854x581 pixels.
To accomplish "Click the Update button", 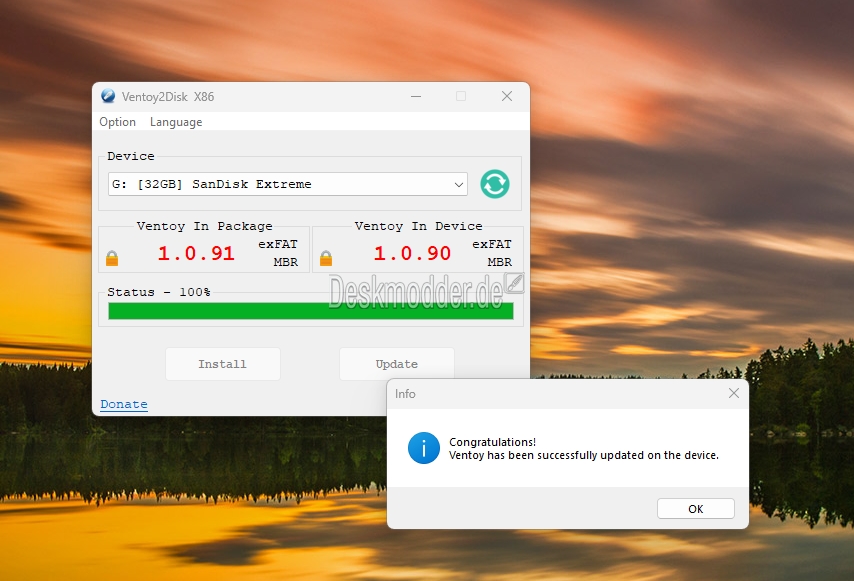I will pyautogui.click(x=396, y=364).
